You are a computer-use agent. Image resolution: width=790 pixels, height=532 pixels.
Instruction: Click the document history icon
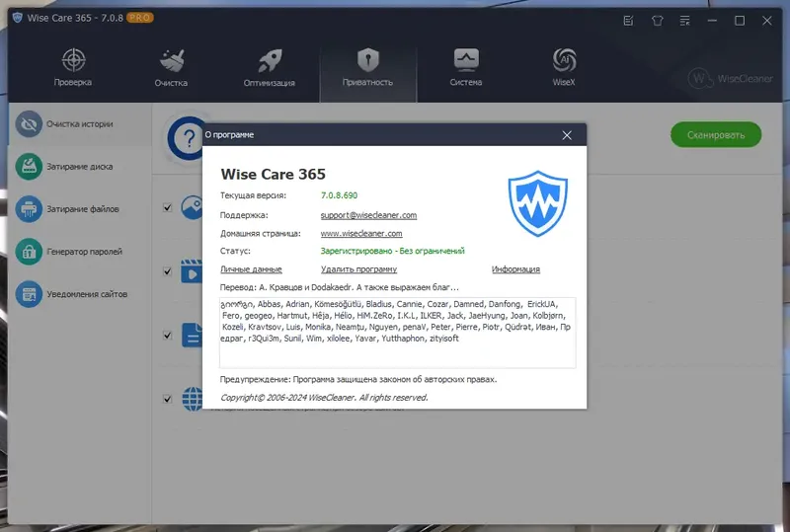(x=192, y=335)
